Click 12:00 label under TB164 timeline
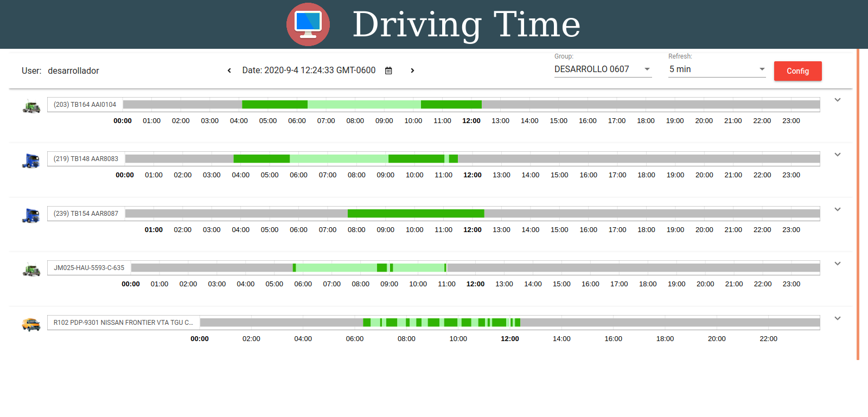 click(471, 121)
